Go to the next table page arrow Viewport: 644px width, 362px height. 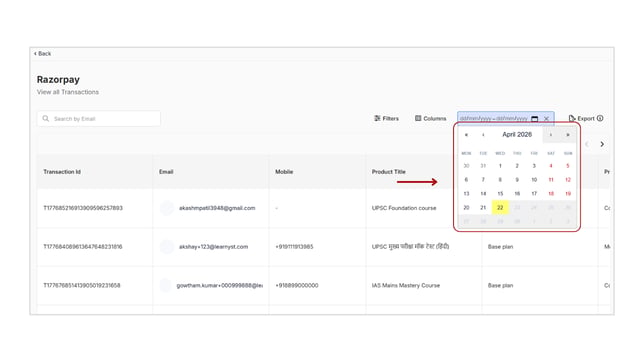click(x=602, y=144)
